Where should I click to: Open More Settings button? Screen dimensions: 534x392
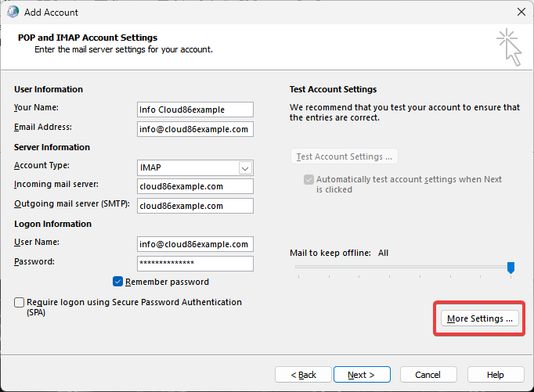click(x=479, y=318)
